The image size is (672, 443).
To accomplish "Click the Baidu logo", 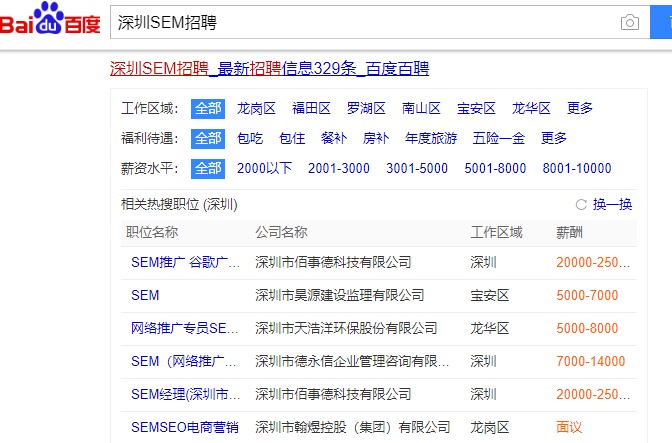I will [x=50, y=19].
